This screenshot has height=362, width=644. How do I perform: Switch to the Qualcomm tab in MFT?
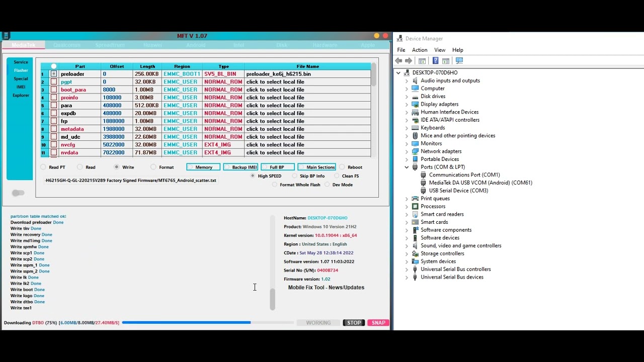point(67,45)
